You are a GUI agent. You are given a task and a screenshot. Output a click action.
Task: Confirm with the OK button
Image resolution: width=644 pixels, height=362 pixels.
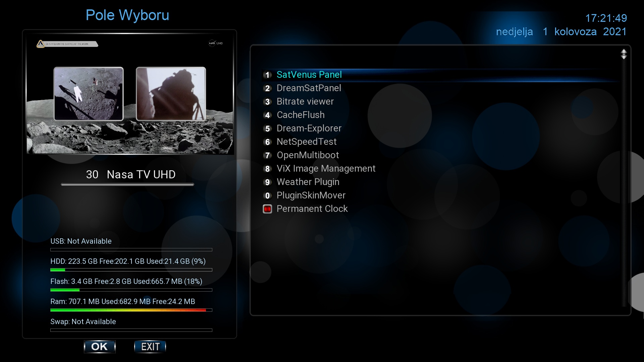tap(100, 347)
